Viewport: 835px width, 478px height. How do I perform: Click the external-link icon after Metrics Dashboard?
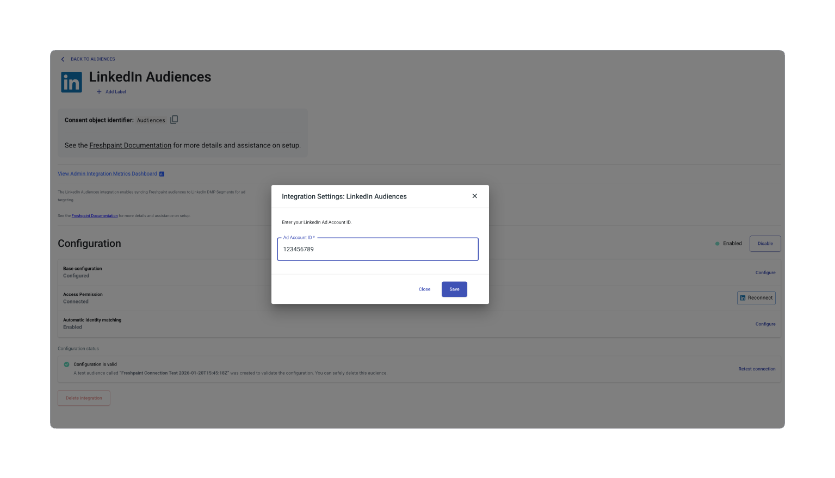162,174
